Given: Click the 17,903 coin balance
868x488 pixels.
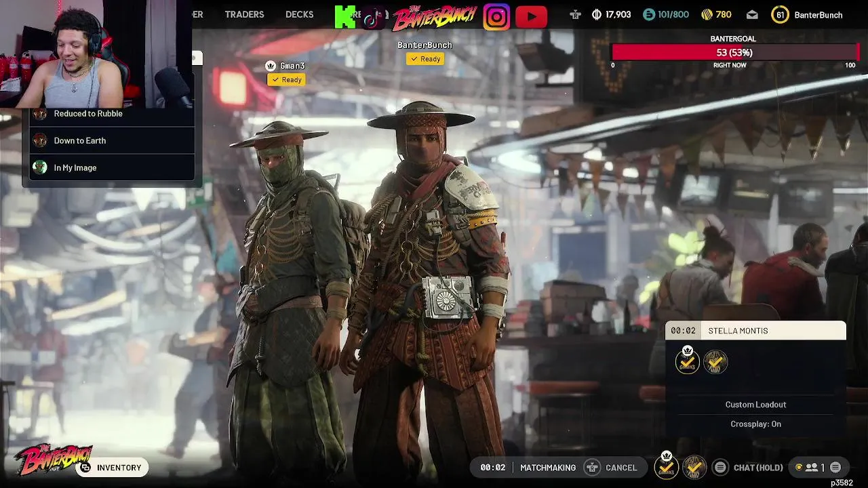Looking at the screenshot, I should point(618,15).
